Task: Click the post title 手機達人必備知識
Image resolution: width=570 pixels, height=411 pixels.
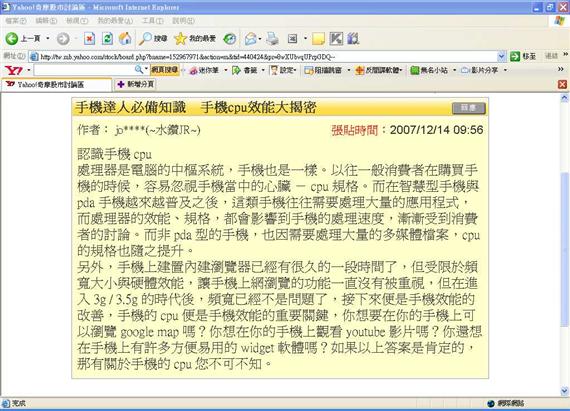Action: click(x=131, y=108)
